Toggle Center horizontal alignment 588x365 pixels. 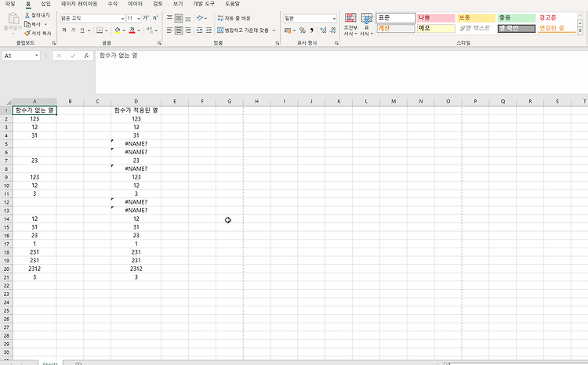click(x=179, y=31)
